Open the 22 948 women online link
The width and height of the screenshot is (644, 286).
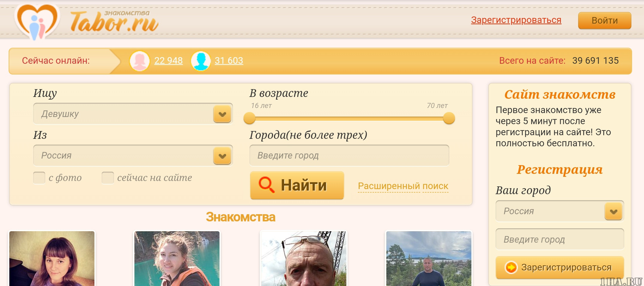click(x=168, y=61)
